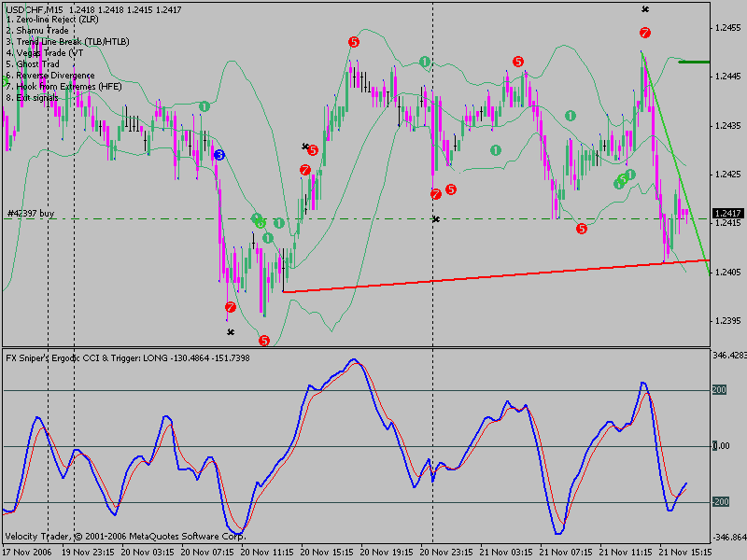Select the red 5 marker above the 20 Nov 15:15 price peak

click(353, 42)
